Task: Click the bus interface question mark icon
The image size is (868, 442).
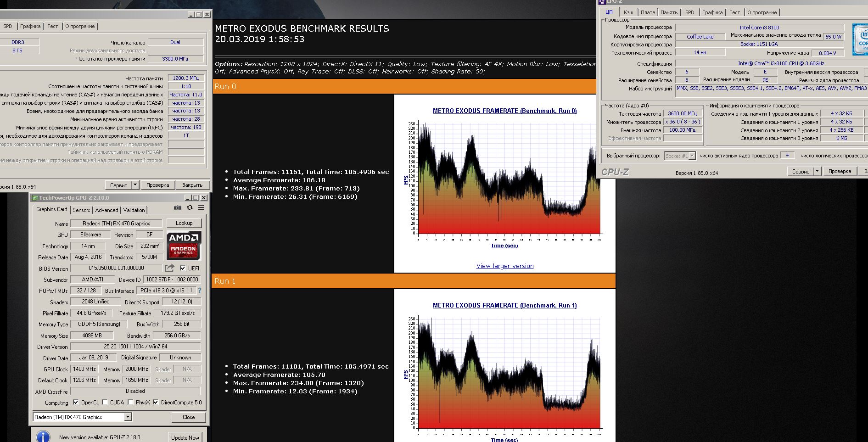Action: (200, 291)
